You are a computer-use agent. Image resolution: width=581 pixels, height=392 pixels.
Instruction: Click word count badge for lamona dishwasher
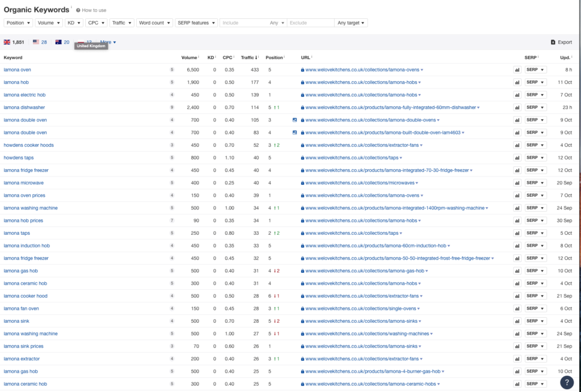pos(172,107)
